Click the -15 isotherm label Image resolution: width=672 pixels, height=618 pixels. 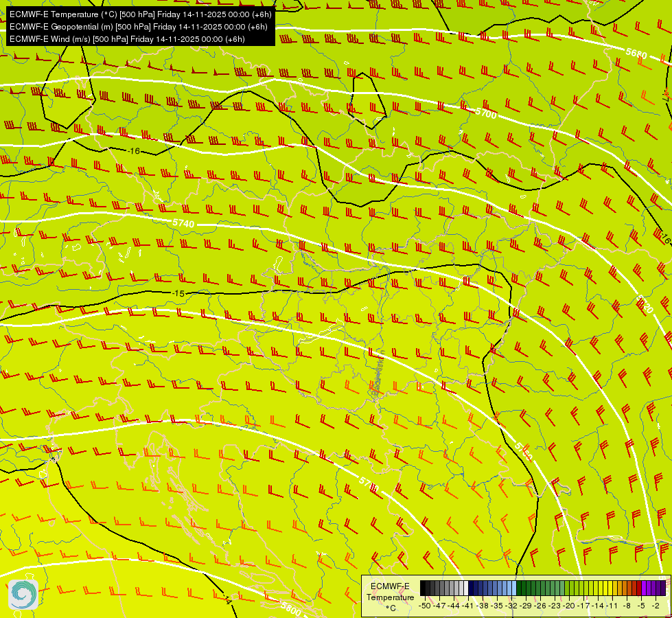178,293
